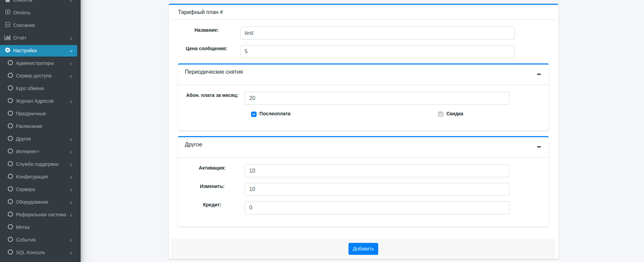Expand the Сервер доступа submenu arrow
The height and width of the screenshot is (262, 644).
click(71, 76)
